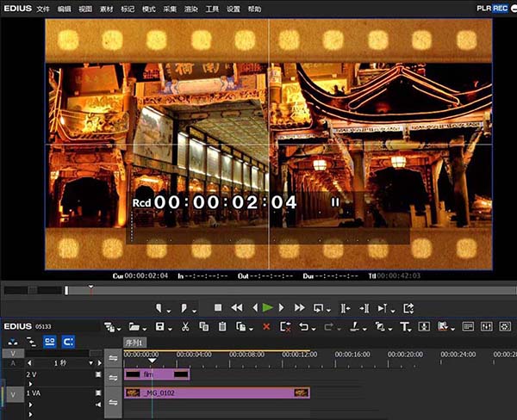Toggle sync lock on the 2 V track
517x420 pixels.
(113, 378)
